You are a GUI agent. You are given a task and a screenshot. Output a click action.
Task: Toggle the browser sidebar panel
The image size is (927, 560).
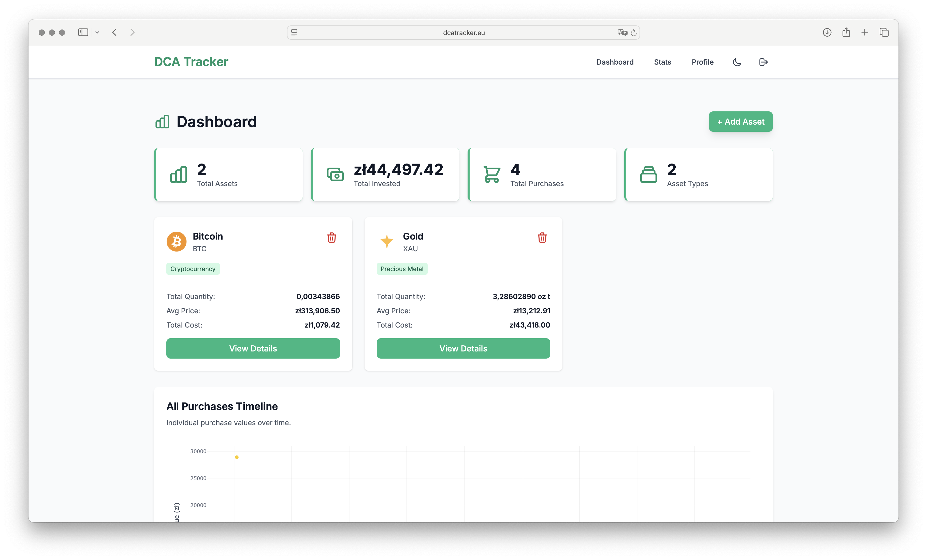[x=83, y=32]
